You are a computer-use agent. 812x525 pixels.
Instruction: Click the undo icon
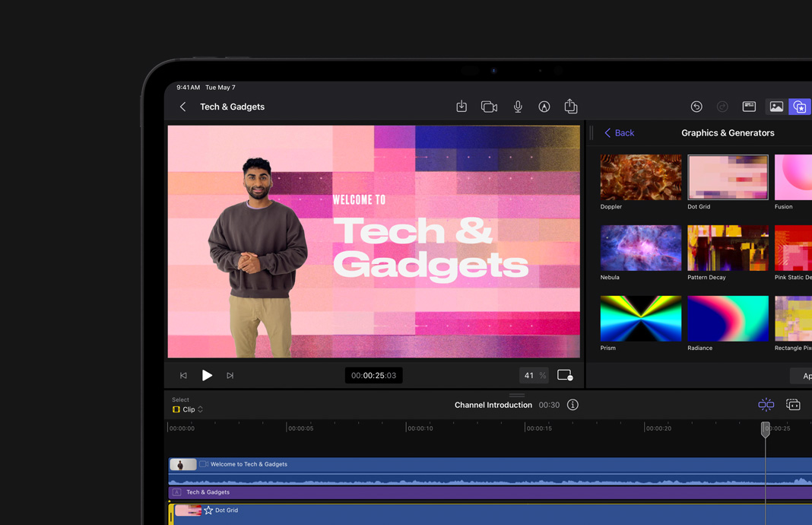pos(696,107)
